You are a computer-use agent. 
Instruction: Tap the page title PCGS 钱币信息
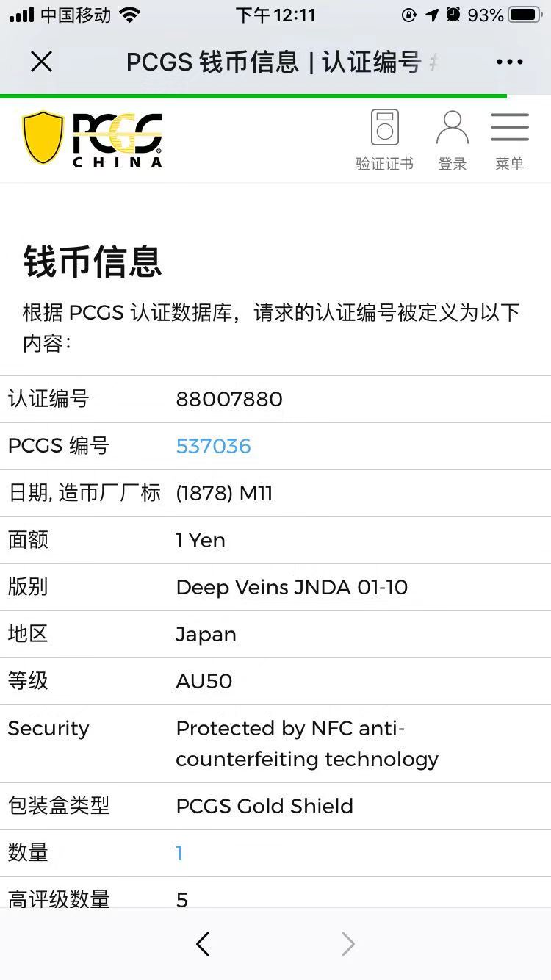click(273, 62)
